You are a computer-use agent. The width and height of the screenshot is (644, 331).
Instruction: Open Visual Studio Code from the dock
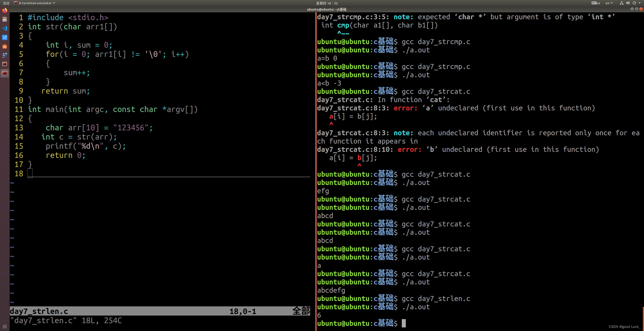point(4,28)
